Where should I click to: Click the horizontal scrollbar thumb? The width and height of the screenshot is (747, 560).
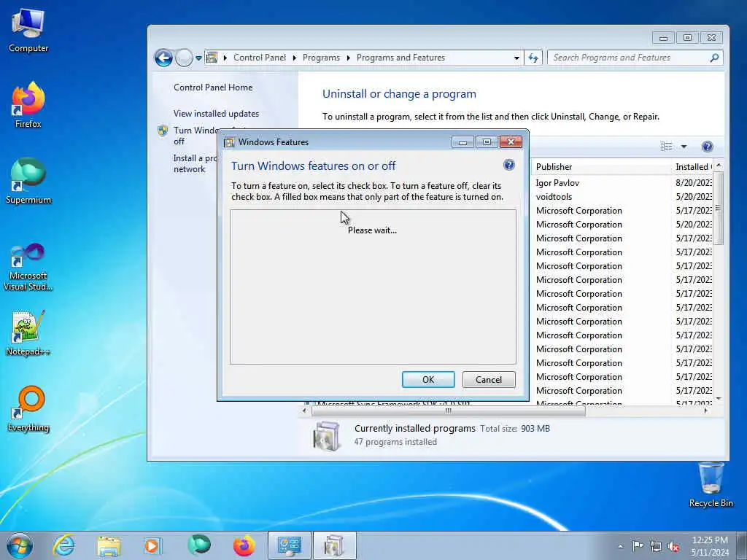448,411
